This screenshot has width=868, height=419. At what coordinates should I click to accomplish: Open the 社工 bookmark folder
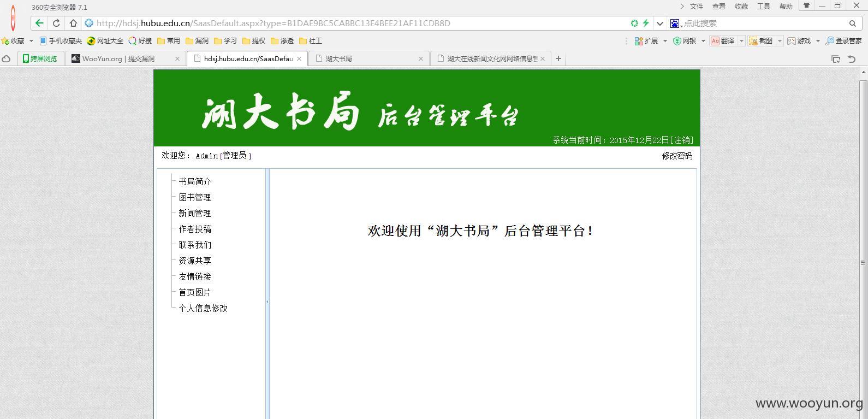311,41
